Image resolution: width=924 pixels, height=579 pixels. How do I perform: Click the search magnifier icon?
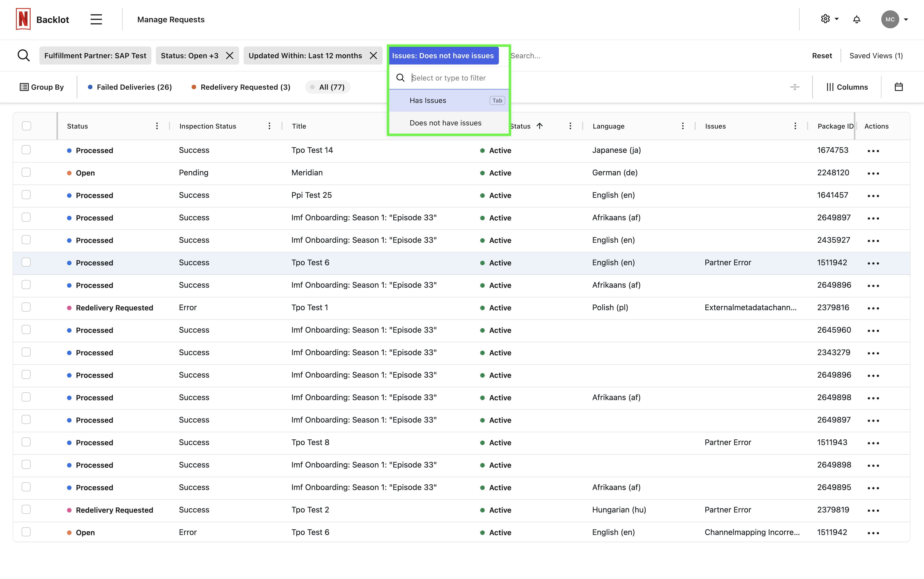(x=24, y=56)
